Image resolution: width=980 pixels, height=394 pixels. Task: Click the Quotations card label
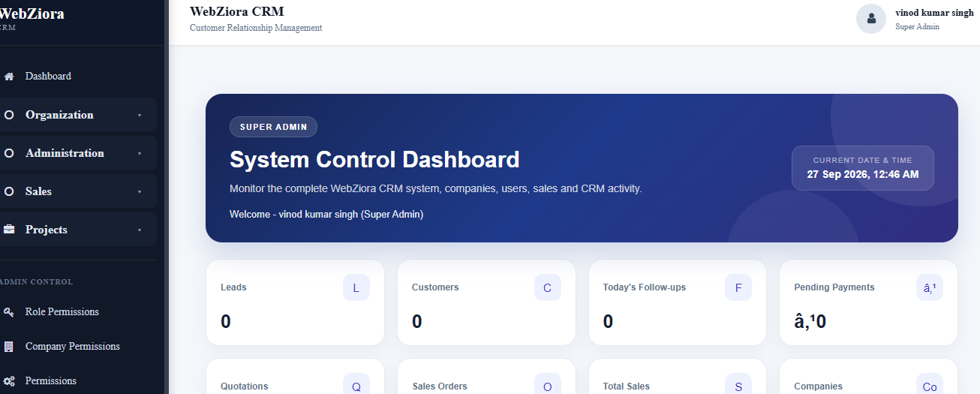[244, 386]
